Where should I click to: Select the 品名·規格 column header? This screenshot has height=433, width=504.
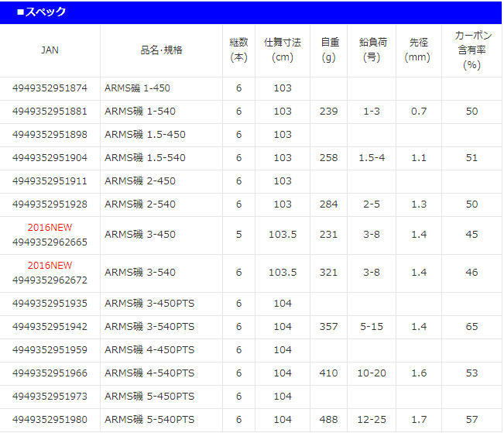161,50
